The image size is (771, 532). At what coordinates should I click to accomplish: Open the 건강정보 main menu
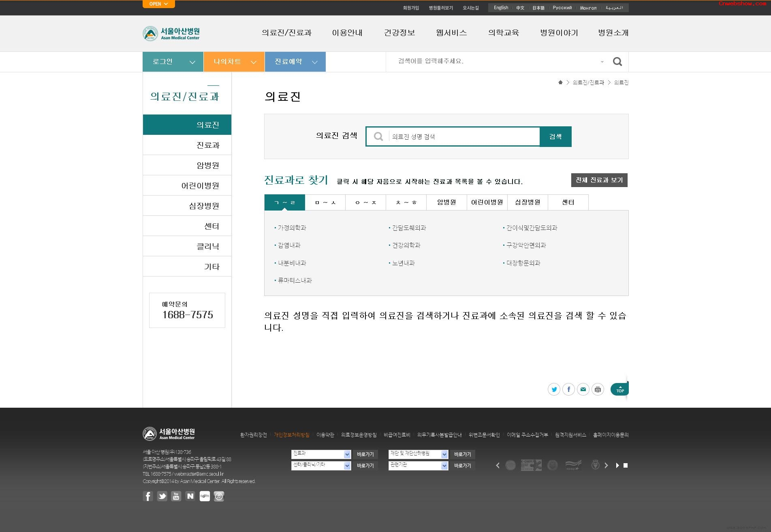point(399,33)
